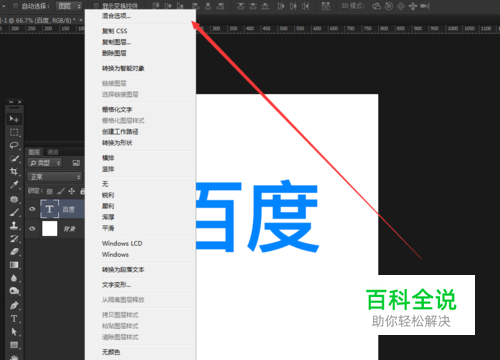This screenshot has width=500, height=360.
Task: Open the tool preset picker arrow
Action: (4, 6)
